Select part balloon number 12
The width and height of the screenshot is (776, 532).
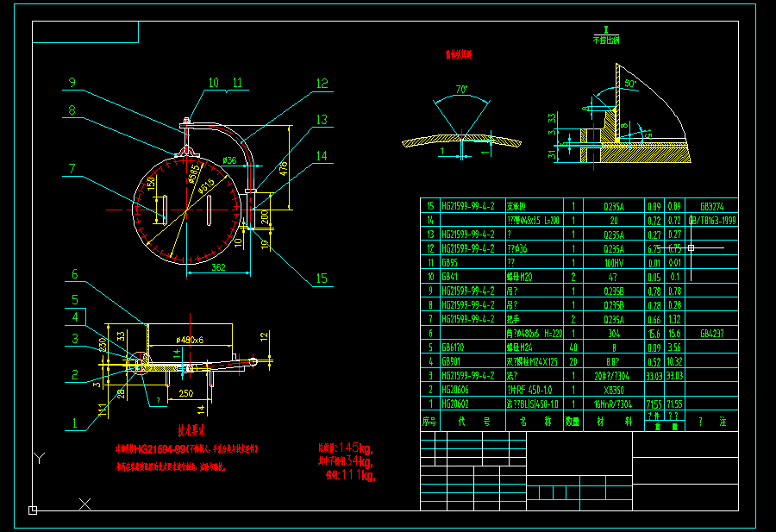pos(322,84)
